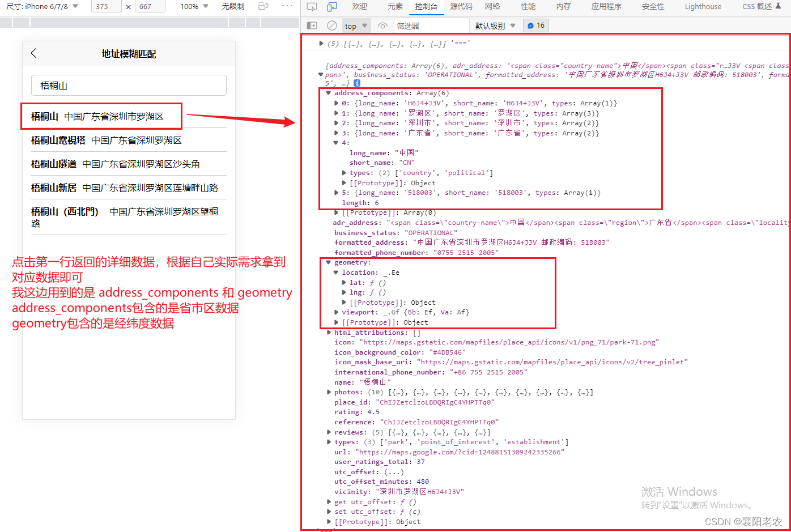Expand the reviews property node
This screenshot has height=532, width=791.
tap(329, 432)
